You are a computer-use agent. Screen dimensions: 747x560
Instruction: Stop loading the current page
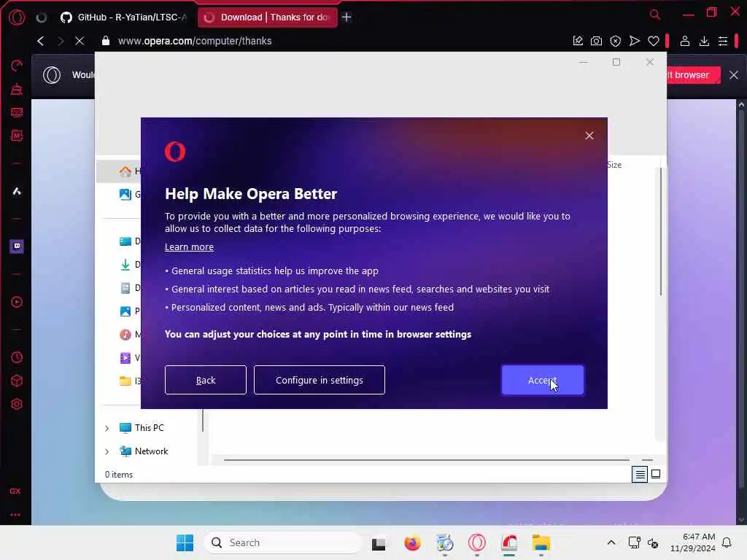coord(80,41)
